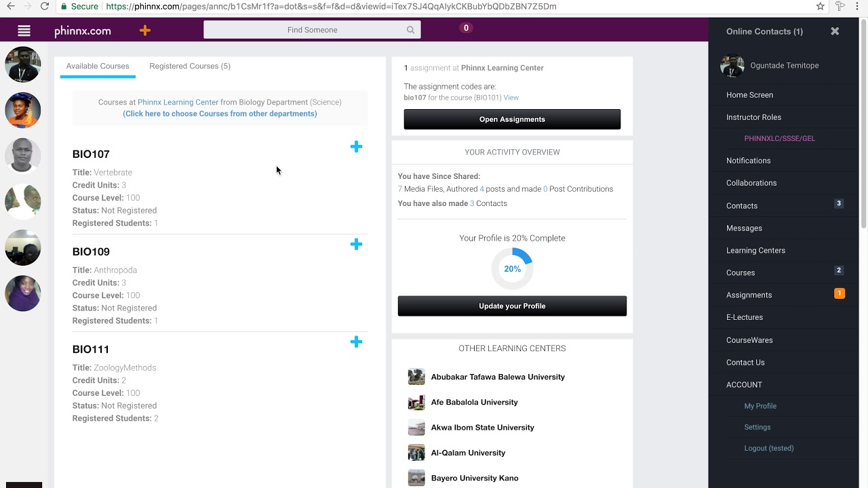Image resolution: width=868 pixels, height=488 pixels.
Task: Add the BIO109 course with plus icon
Action: point(356,244)
